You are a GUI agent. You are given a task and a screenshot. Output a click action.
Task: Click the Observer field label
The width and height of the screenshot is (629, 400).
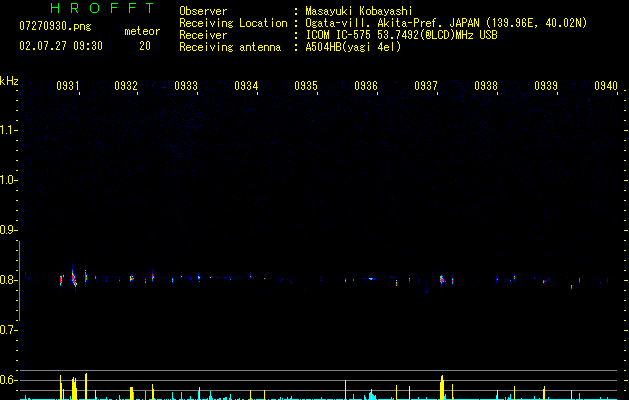click(x=203, y=11)
